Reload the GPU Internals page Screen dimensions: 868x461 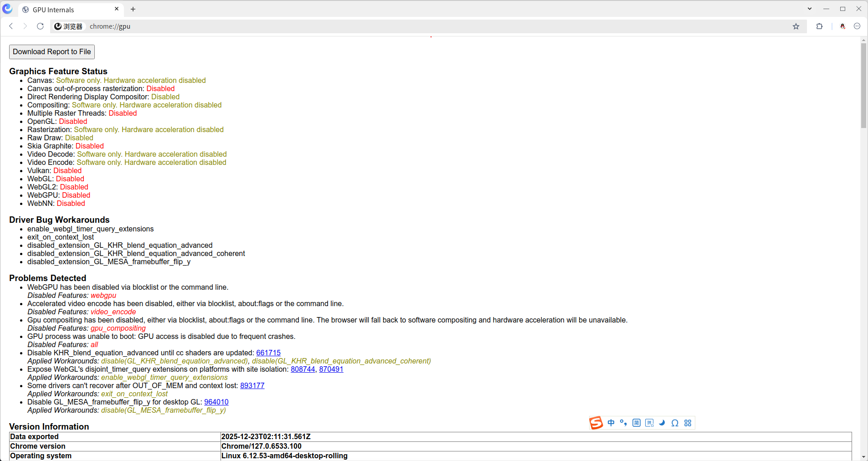coord(40,26)
